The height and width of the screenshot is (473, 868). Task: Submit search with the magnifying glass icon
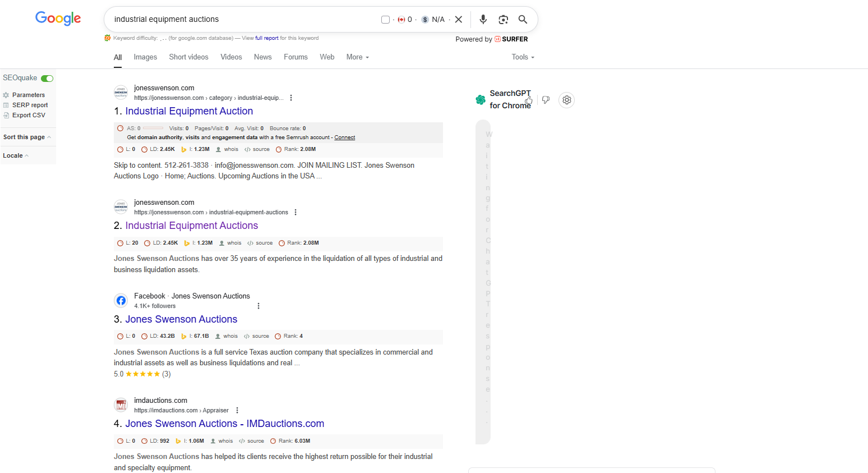523,20
